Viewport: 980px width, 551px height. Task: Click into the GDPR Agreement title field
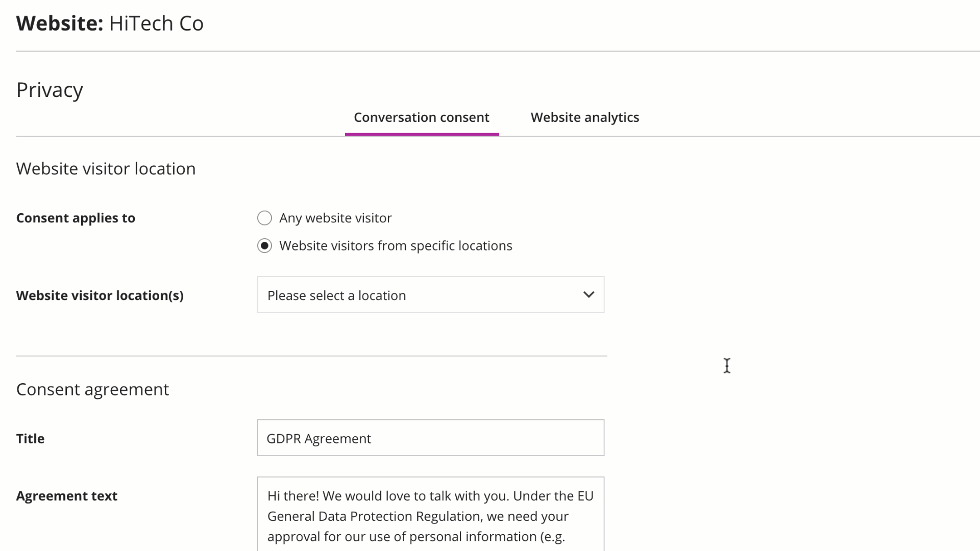tap(430, 438)
